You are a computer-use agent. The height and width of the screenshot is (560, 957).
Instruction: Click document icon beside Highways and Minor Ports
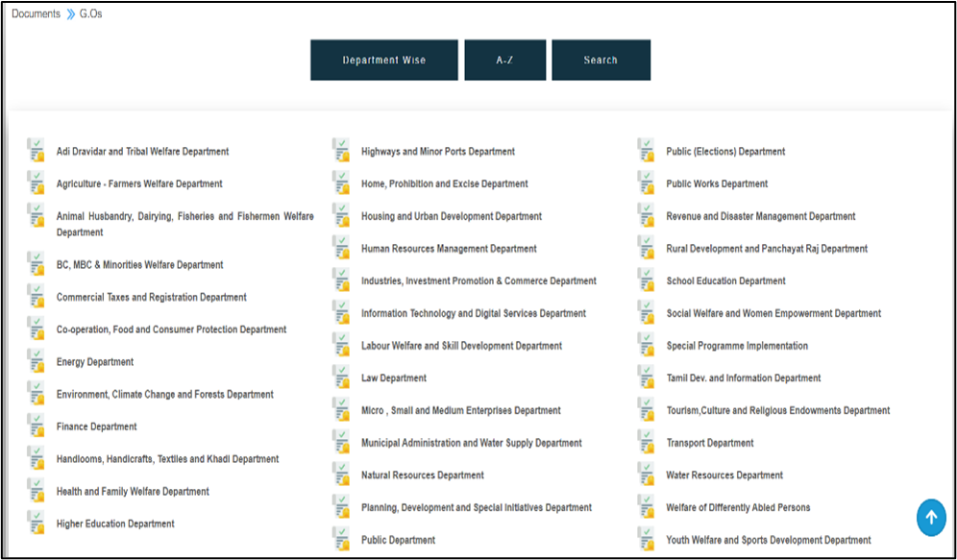341,150
